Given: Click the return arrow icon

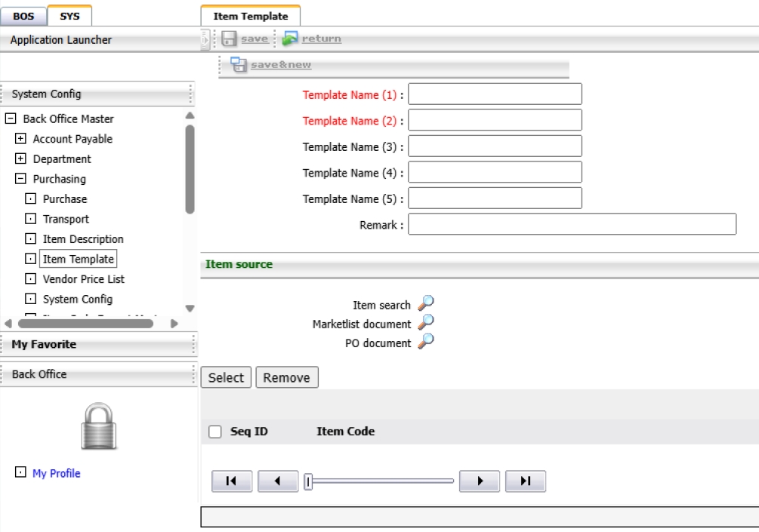Looking at the screenshot, I should point(290,38).
